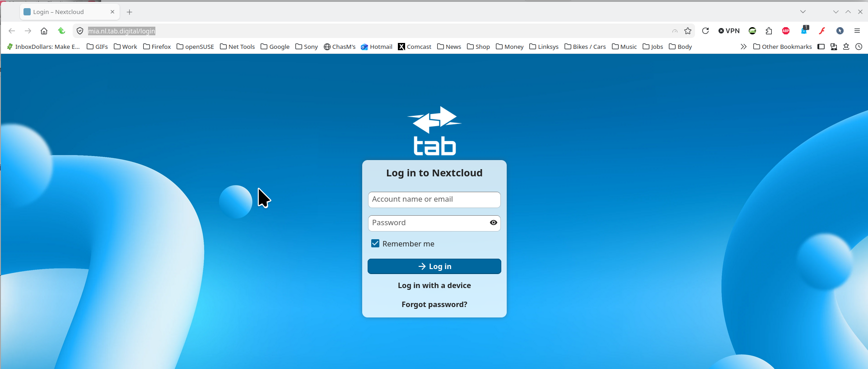
Task: Open the Bikes / Cars bookmarks folder
Action: point(585,47)
